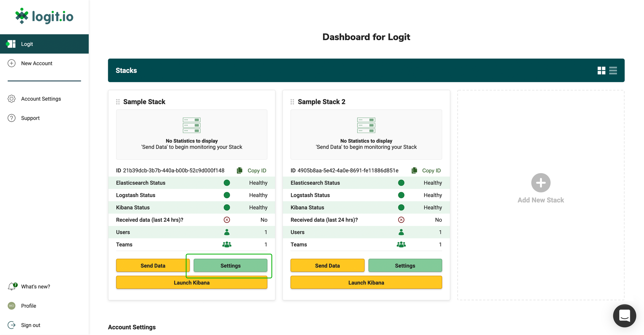Click the Support question mark icon

[12, 118]
